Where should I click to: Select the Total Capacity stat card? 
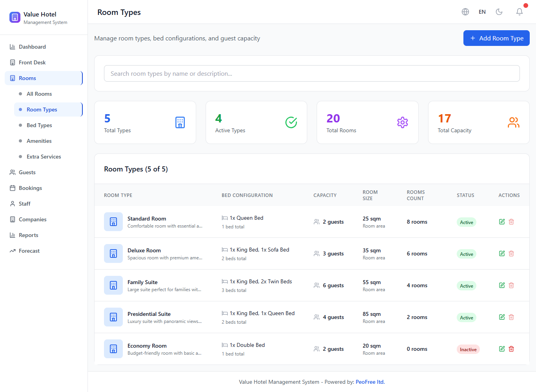click(478, 122)
